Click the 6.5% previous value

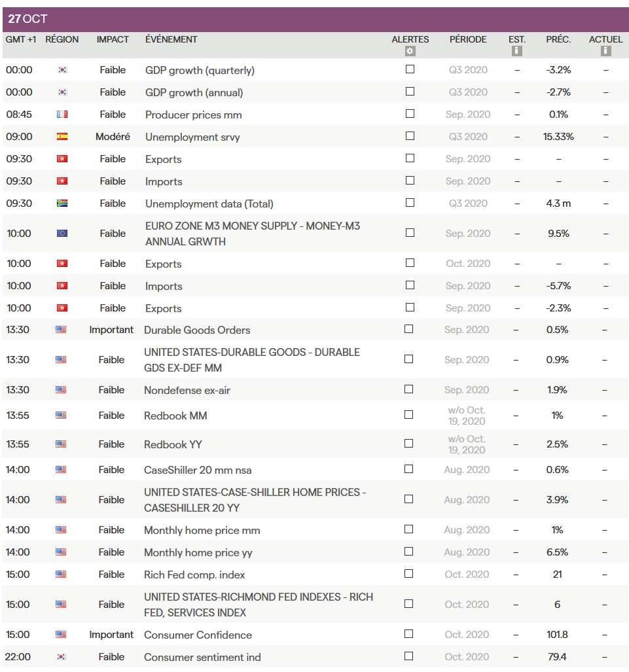(x=557, y=552)
